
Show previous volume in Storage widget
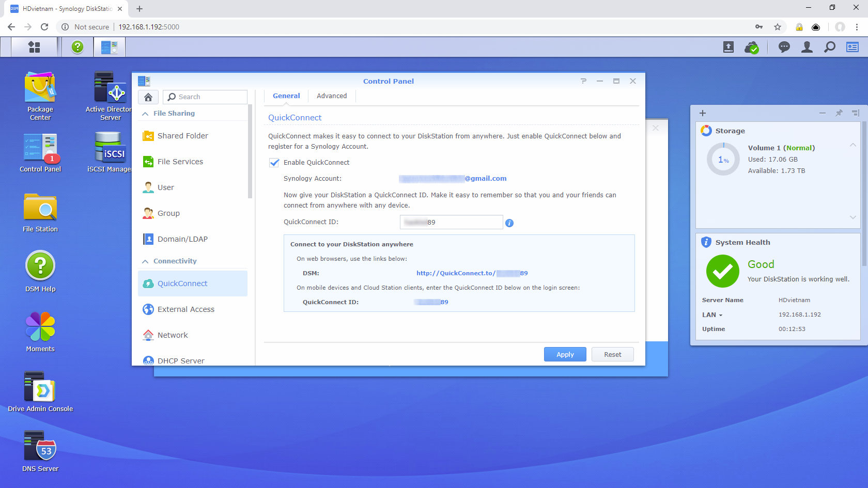click(853, 145)
